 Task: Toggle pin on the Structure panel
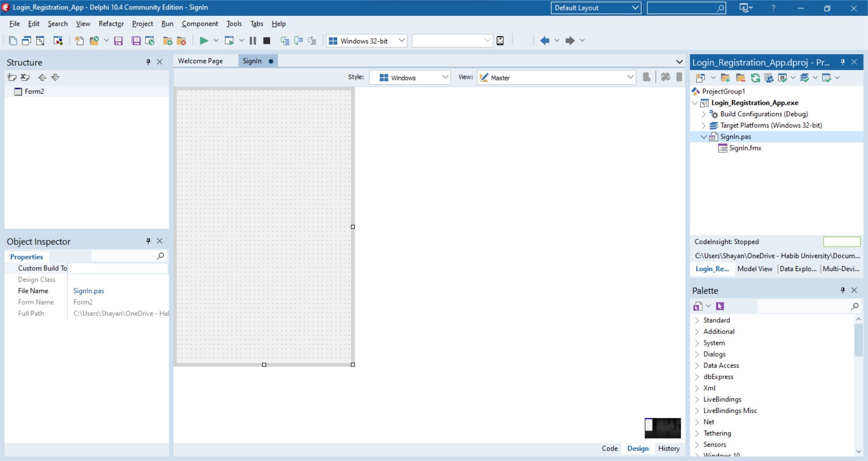148,62
